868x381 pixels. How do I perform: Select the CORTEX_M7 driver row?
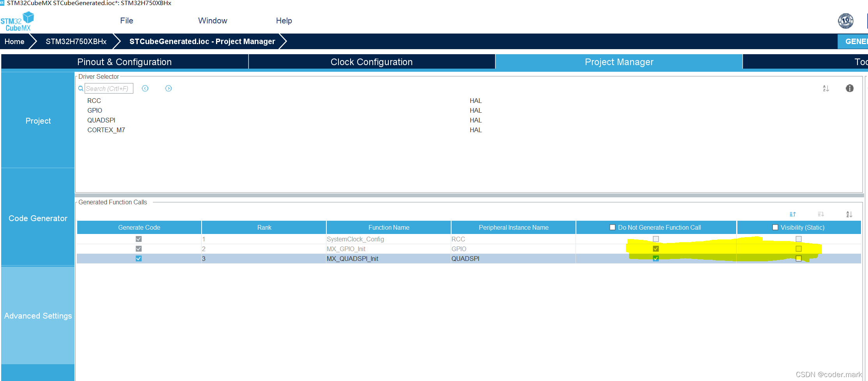point(106,130)
